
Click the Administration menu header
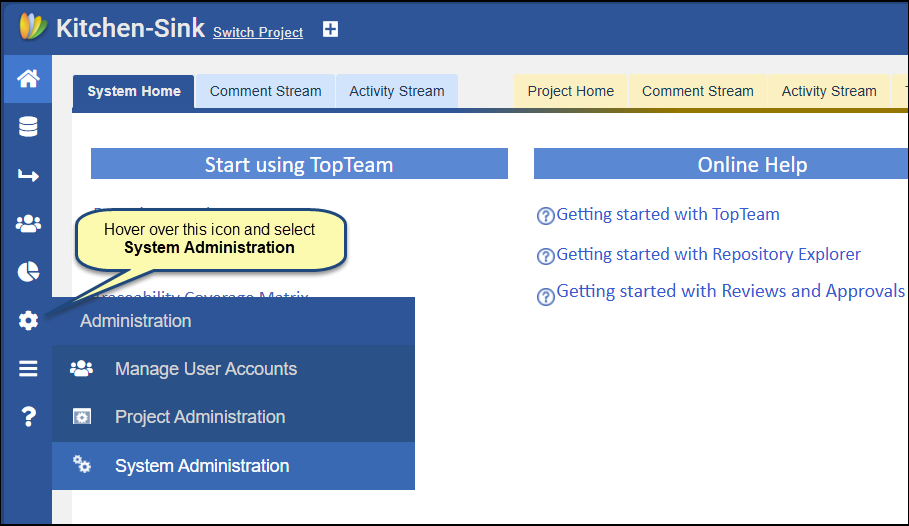(x=234, y=321)
